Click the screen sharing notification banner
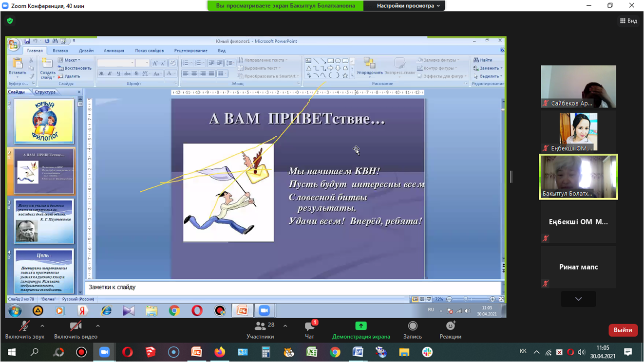644x362 pixels. [285, 6]
